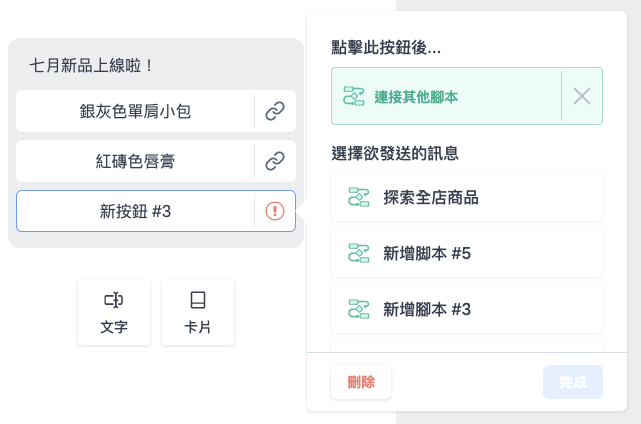641x424 pixels.
Task: Choose the 探索全店商品 script
Action: pyautogui.click(x=467, y=197)
